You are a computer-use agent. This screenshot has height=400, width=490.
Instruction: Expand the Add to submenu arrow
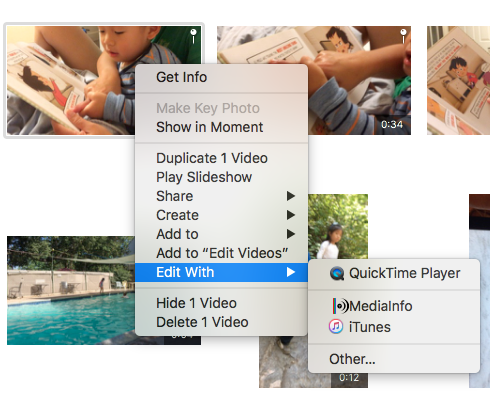[291, 234]
